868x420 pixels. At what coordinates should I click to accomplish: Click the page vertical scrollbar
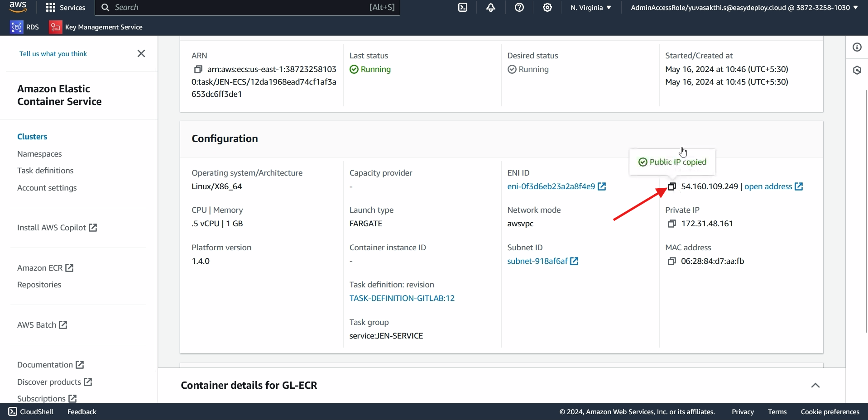click(866, 211)
